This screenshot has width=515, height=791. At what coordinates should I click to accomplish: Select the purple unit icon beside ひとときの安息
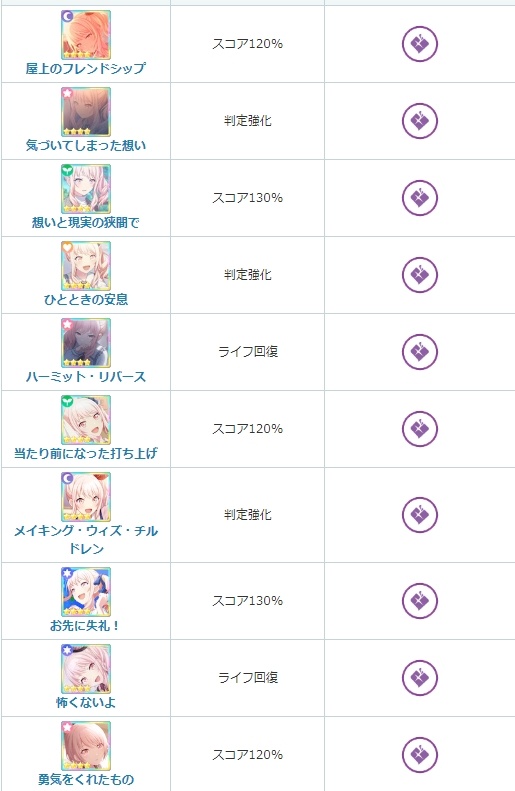tap(420, 275)
